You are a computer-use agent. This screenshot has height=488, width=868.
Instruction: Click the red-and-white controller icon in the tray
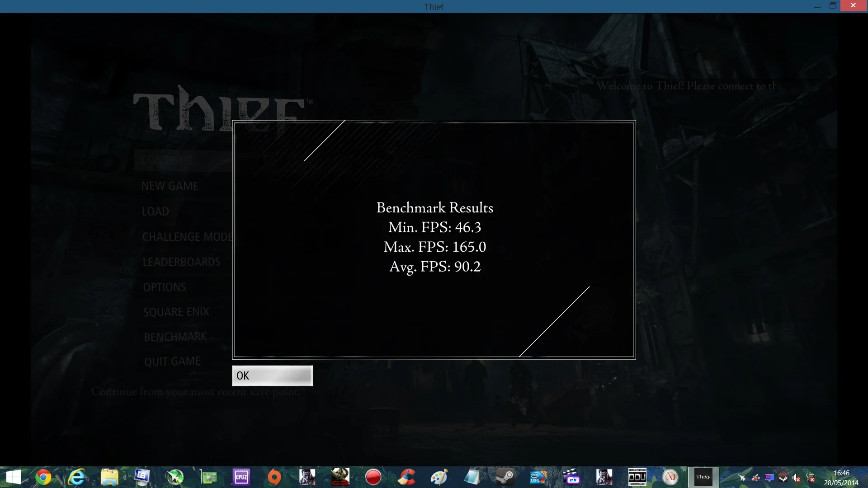(x=783, y=478)
